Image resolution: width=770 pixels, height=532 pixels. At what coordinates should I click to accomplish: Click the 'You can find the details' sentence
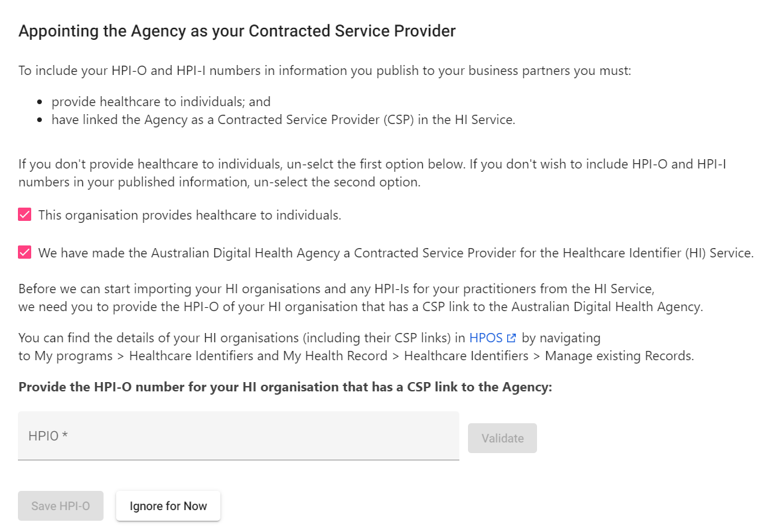tap(356, 346)
